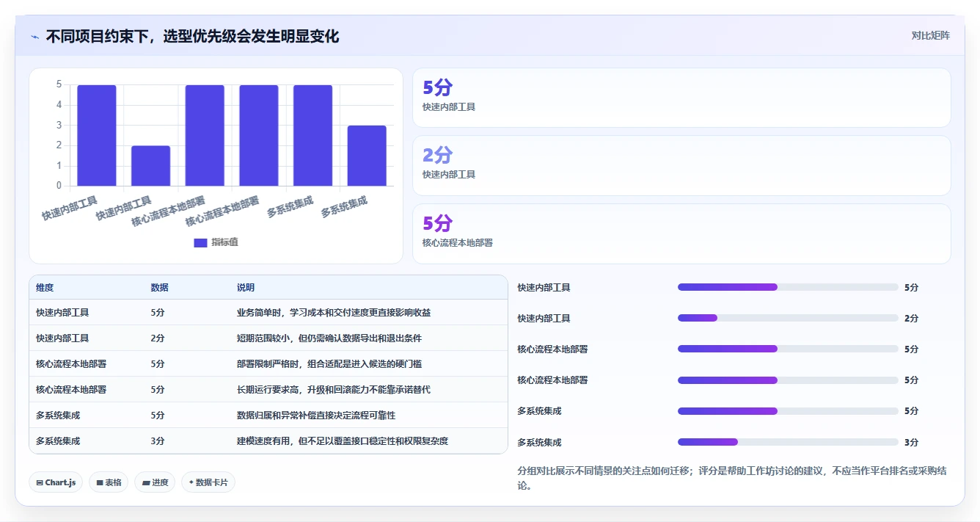Select the 表格 tag
Viewport: 980px width, 522px height.
point(109,482)
